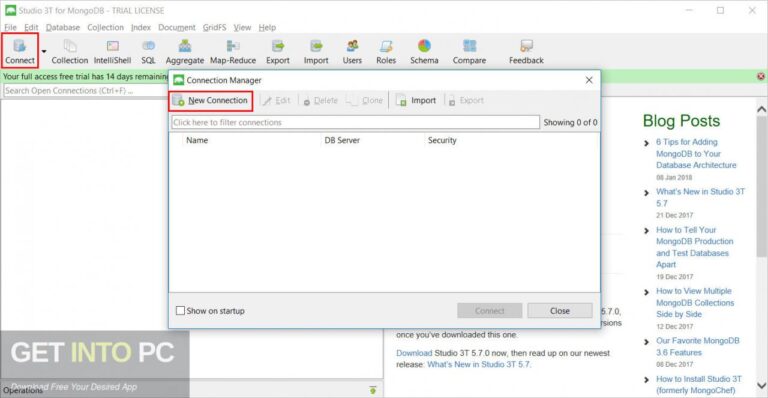Open the Database menu
This screenshot has width=768, height=398.
63,27
